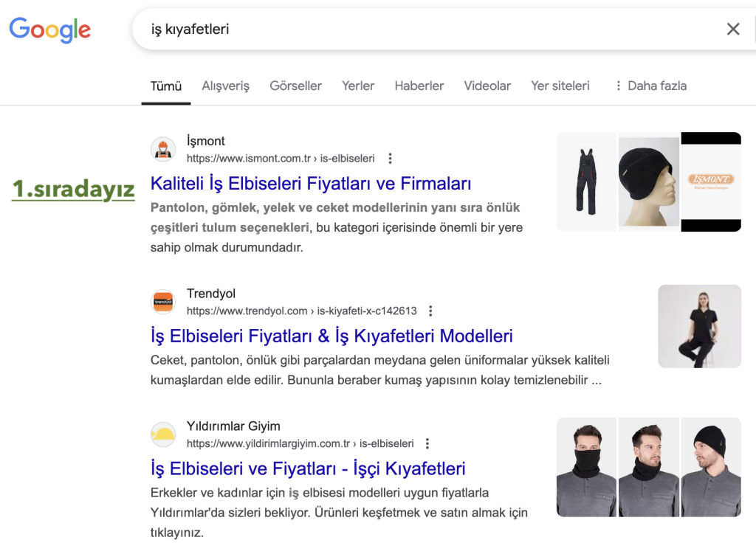Click the Trendyol site favicon
756x554 pixels.
click(x=163, y=302)
